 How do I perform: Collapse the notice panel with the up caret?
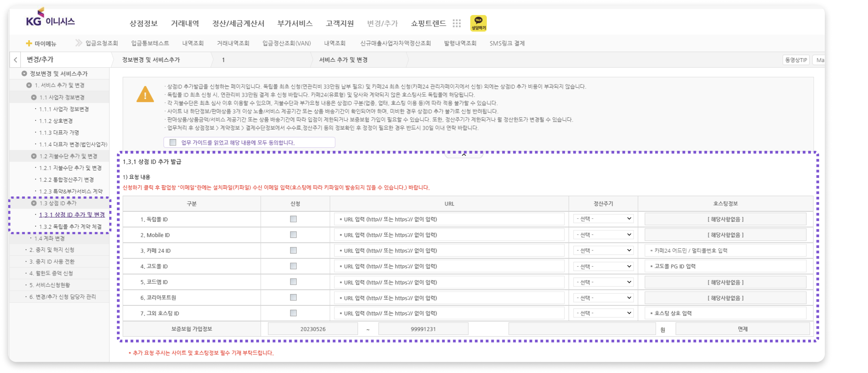(x=464, y=154)
